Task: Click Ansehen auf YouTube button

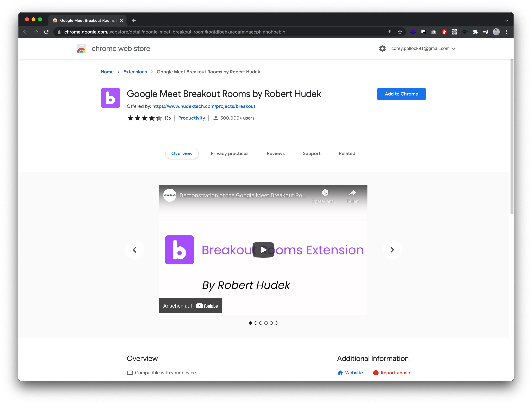Action: coord(191,306)
